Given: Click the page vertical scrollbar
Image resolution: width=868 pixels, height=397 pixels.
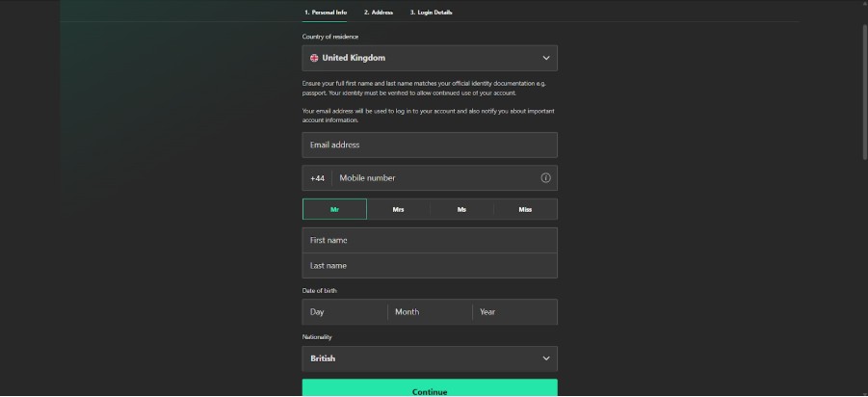Looking at the screenshot, I should tap(865, 92).
